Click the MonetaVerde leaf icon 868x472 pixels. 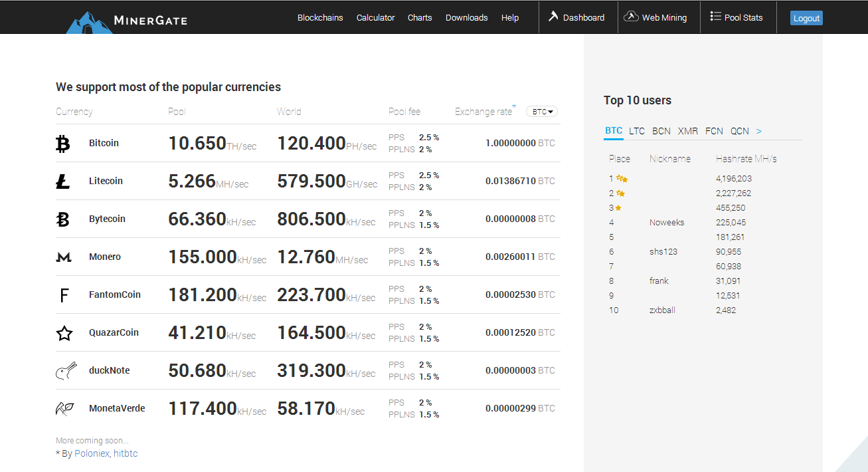64,408
